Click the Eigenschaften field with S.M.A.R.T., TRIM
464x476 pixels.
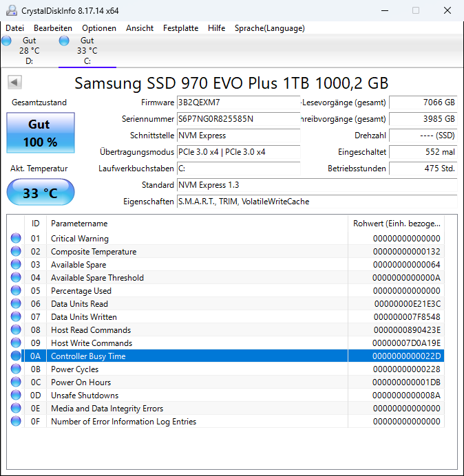point(317,202)
